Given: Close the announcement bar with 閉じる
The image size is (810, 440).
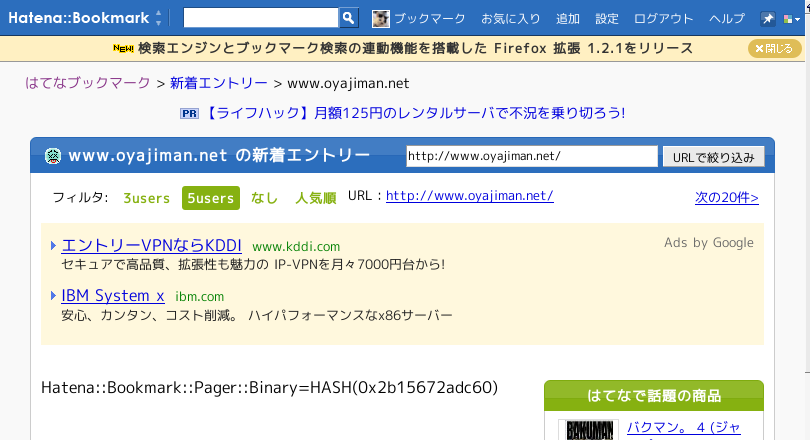Looking at the screenshot, I should (x=775, y=48).
